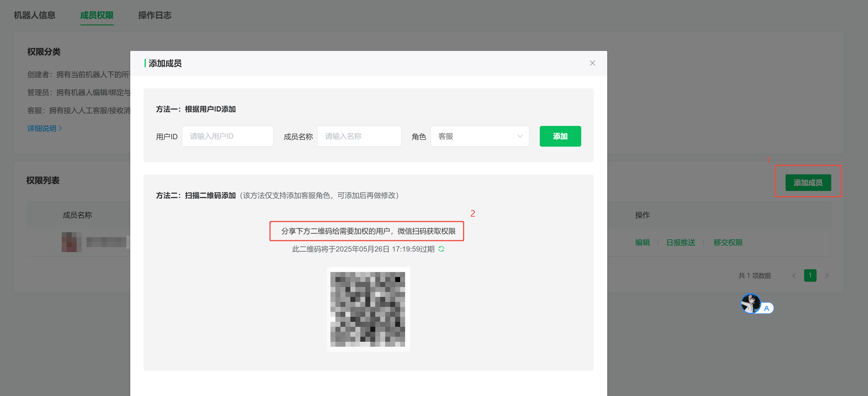Click the green 添加 button
This screenshot has height=396, width=868.
pyautogui.click(x=560, y=136)
